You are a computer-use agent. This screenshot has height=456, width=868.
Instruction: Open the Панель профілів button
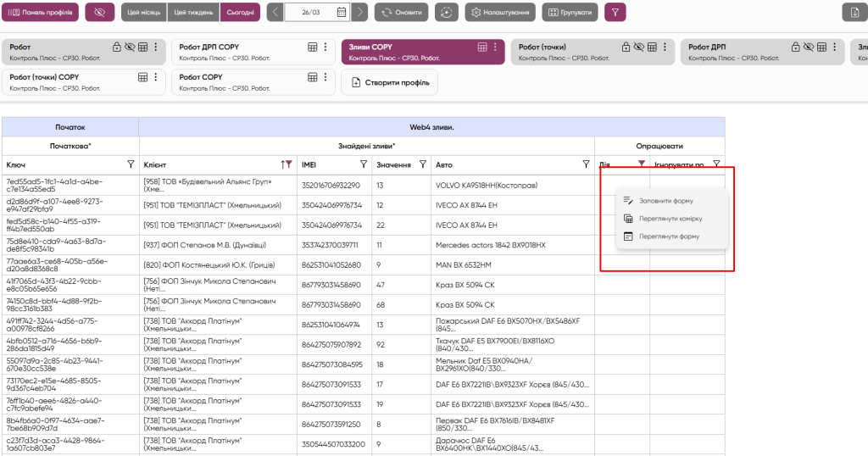coord(40,12)
